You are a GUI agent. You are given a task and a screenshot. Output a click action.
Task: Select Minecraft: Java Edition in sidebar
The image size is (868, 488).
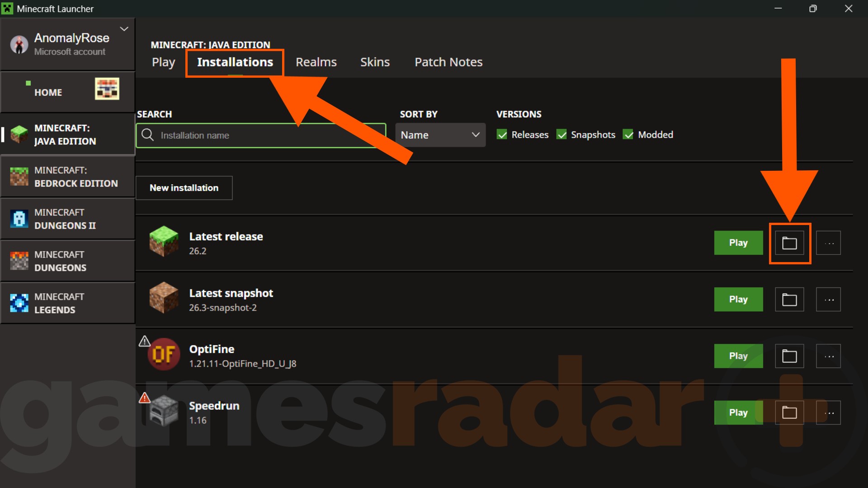point(67,135)
